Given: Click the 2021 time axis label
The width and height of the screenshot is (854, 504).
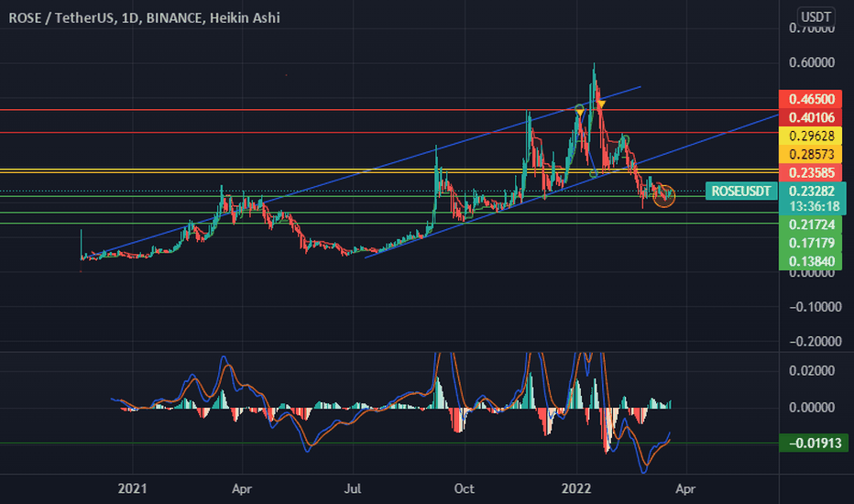Looking at the screenshot, I should point(132,488).
